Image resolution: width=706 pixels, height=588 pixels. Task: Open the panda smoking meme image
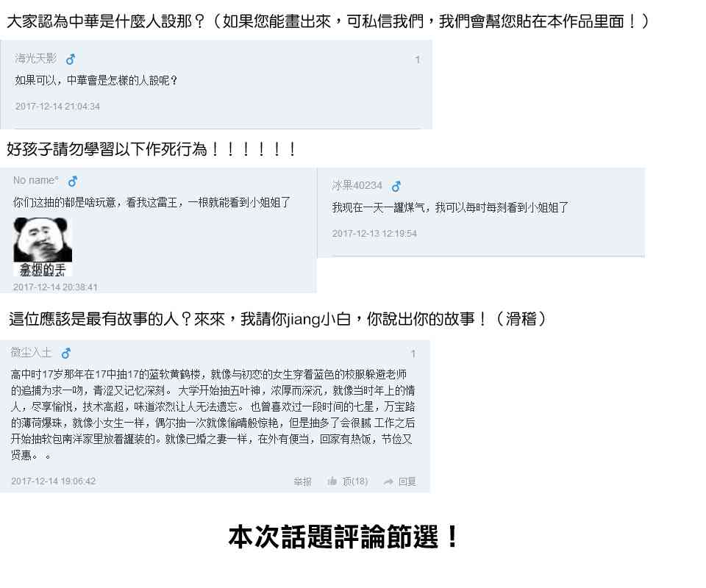[43, 246]
